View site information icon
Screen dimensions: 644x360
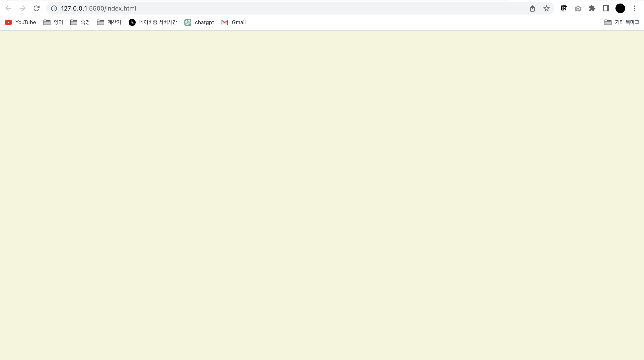[x=54, y=9]
